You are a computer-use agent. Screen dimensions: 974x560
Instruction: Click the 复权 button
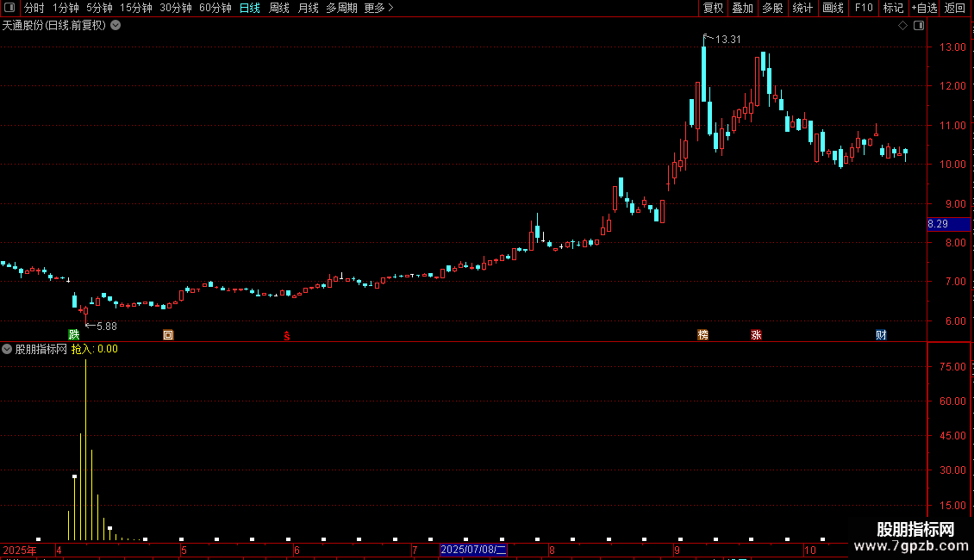click(713, 8)
